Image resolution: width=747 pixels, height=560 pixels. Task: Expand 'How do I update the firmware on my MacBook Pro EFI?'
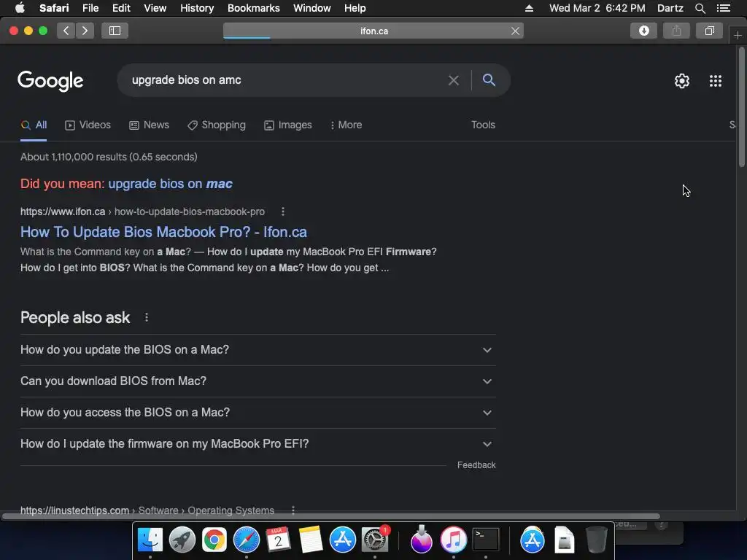click(x=258, y=444)
